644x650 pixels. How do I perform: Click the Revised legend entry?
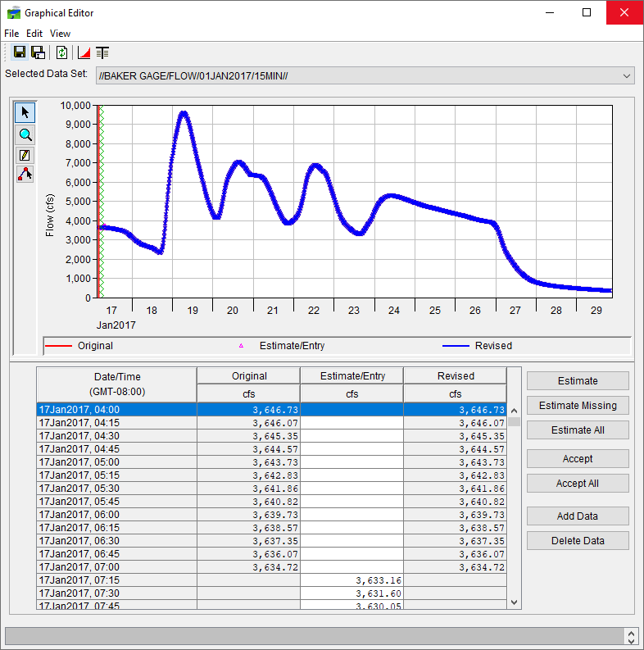(477, 346)
